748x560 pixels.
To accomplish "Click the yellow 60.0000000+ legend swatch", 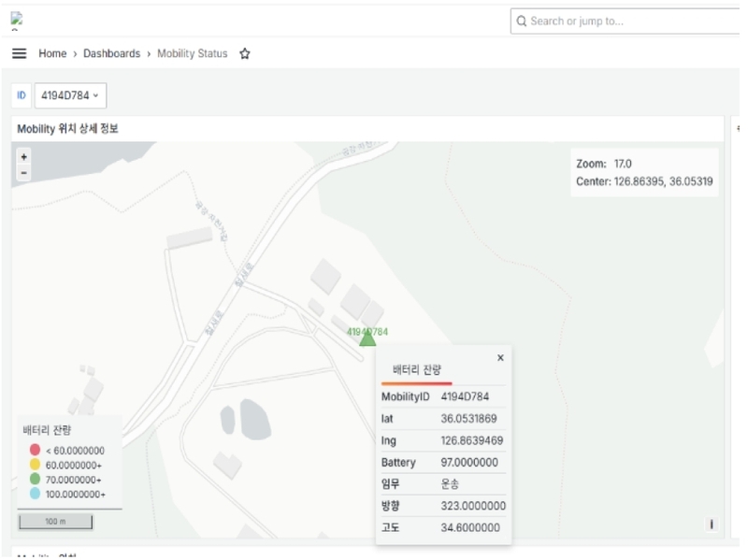I will (35, 465).
